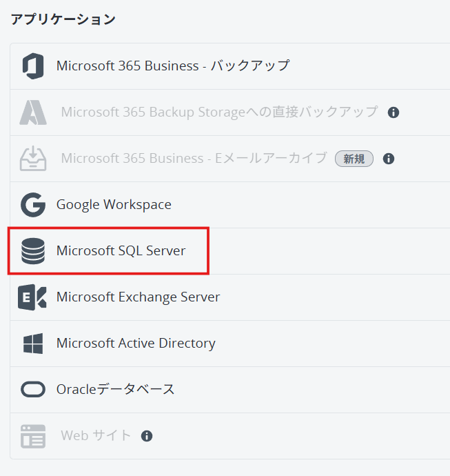Click the Windows logo Active Directory icon

click(33, 344)
